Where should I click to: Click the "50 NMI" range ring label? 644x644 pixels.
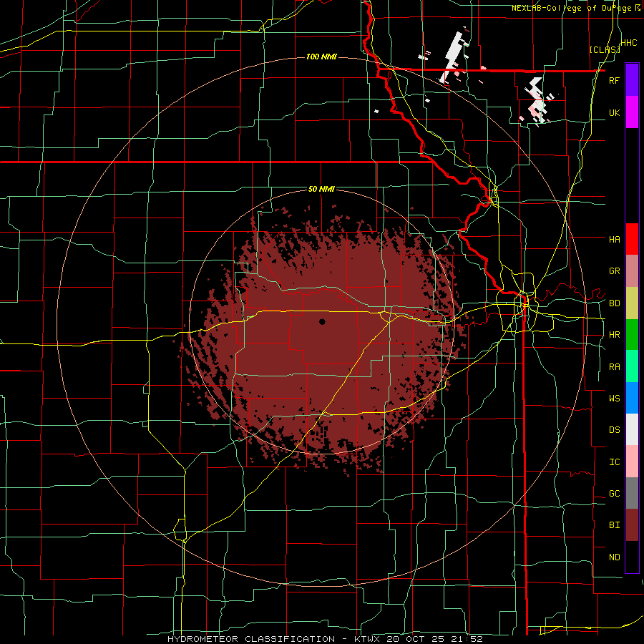321,189
